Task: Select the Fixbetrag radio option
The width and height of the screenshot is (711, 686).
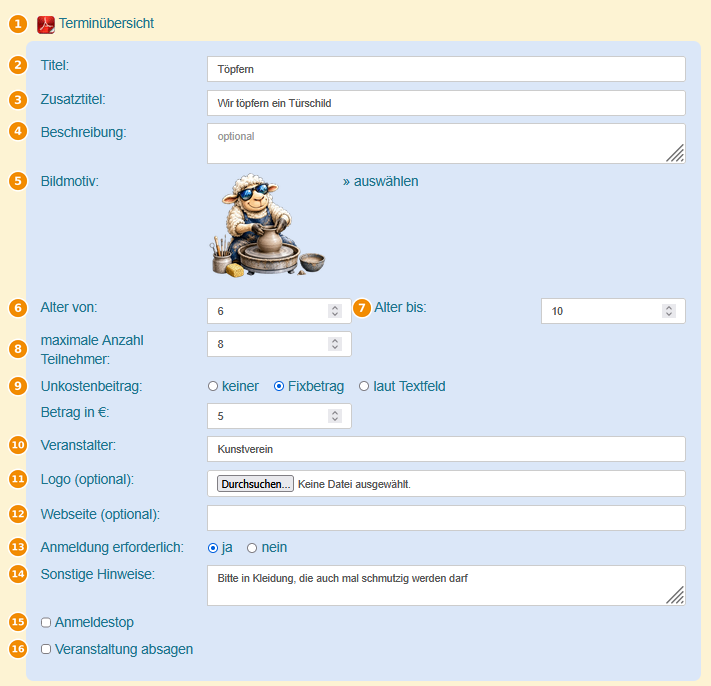Action: (279, 386)
